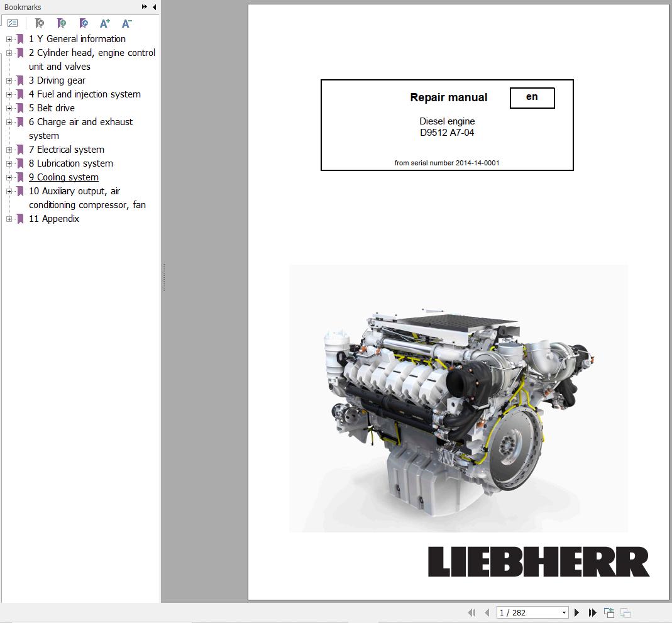This screenshot has height=623, width=672.
Task: Click the grayed next view icon
Action: [x=625, y=613]
